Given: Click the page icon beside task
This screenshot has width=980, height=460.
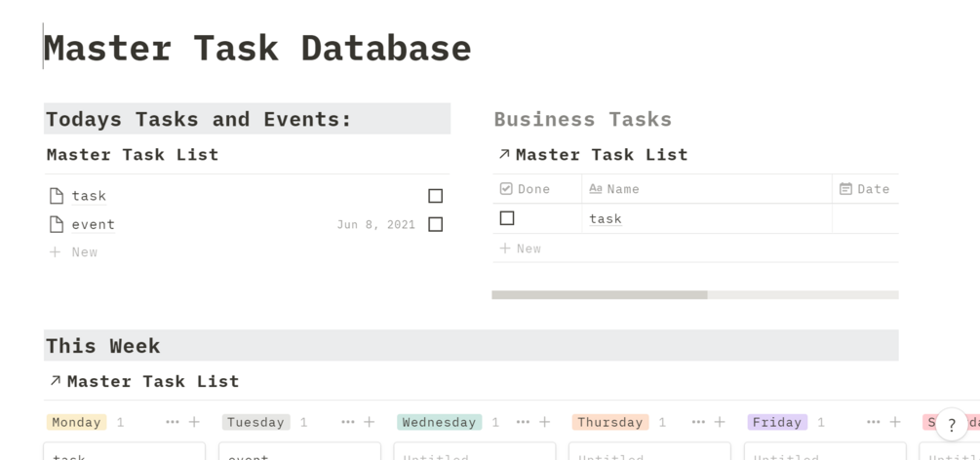Looking at the screenshot, I should (57, 196).
